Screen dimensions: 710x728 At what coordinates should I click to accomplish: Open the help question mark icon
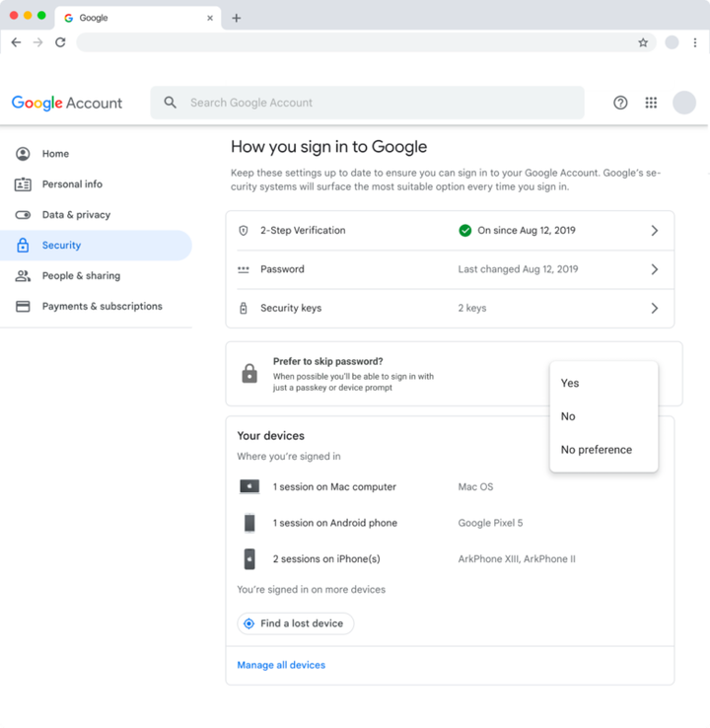[620, 103]
